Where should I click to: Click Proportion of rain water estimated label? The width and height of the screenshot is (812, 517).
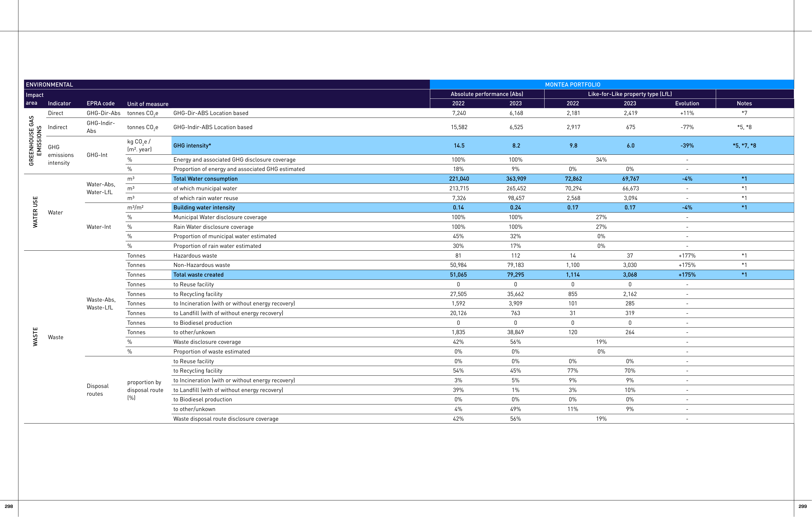[217, 246]
